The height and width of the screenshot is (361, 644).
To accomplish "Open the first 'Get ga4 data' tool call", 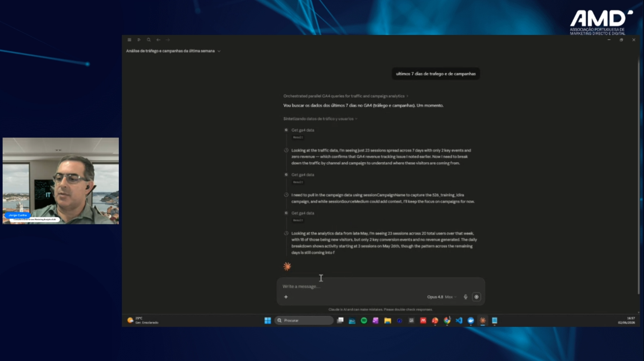I will (x=303, y=130).
